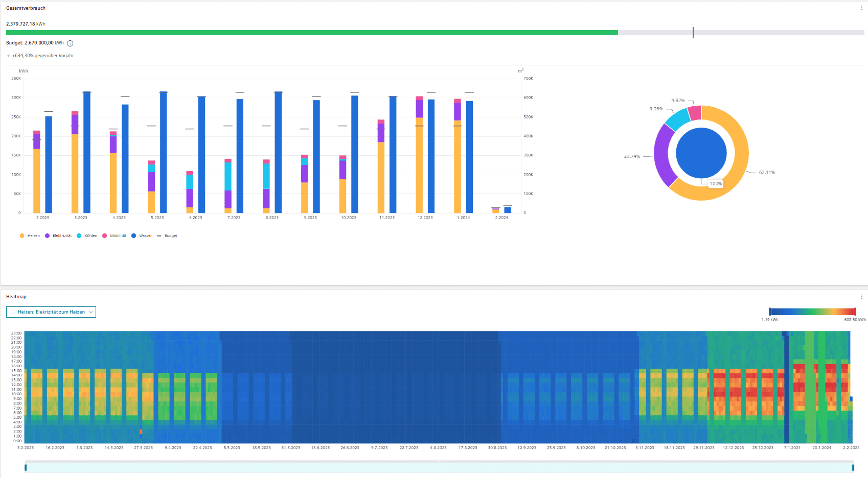Viewport: 868px width, 478px height.
Task: Open the Heizen: Elekrizität zum Heizen dropdown
Action: (x=51, y=312)
